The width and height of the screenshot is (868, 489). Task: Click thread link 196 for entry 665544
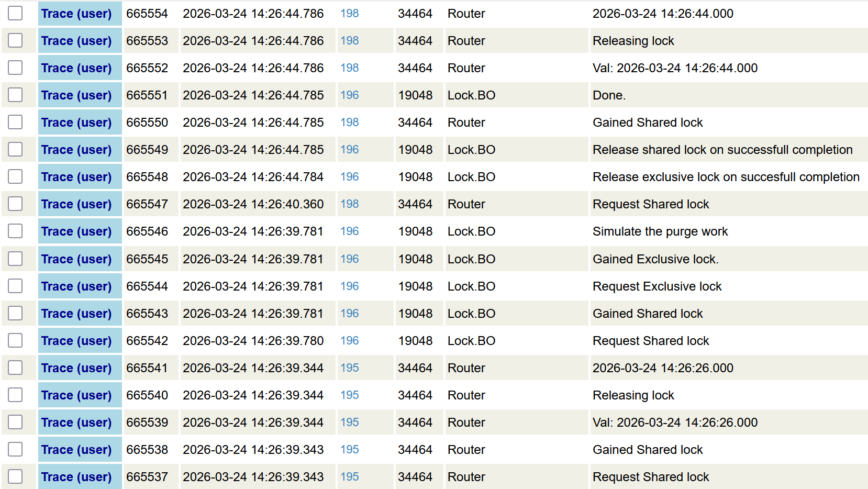click(349, 286)
